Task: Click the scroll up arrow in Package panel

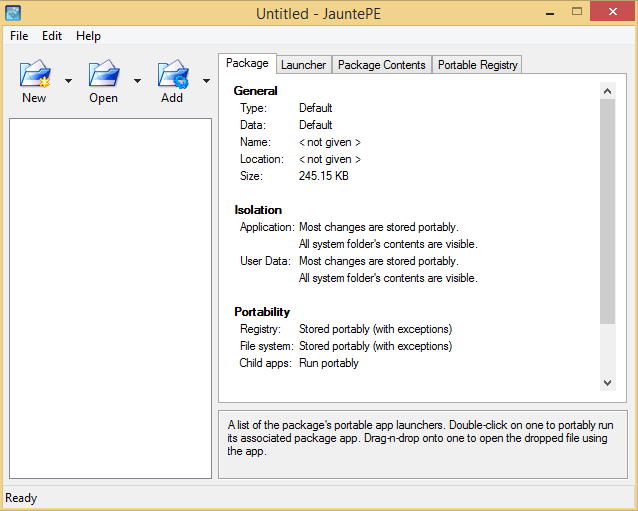Action: pyautogui.click(x=607, y=91)
